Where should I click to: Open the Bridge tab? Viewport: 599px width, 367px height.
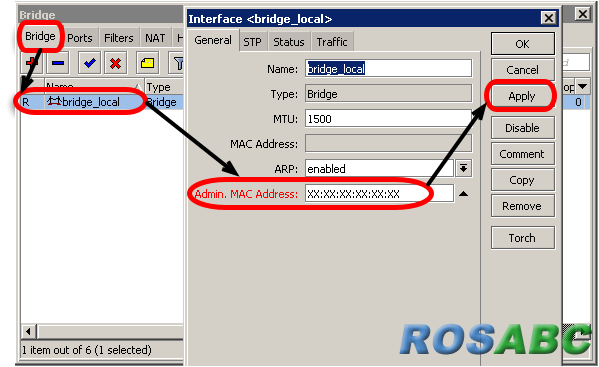click(40, 36)
